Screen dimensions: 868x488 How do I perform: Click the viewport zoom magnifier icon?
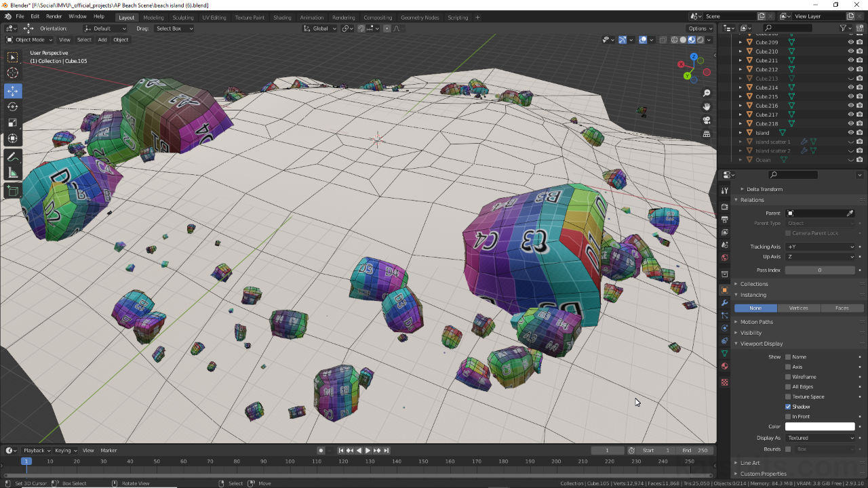coord(707,93)
